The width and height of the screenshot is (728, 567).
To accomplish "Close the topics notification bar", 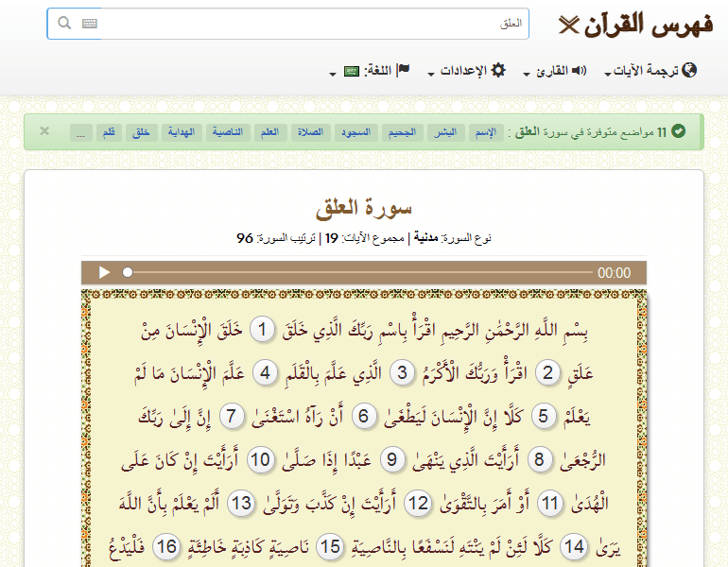I will tap(44, 130).
